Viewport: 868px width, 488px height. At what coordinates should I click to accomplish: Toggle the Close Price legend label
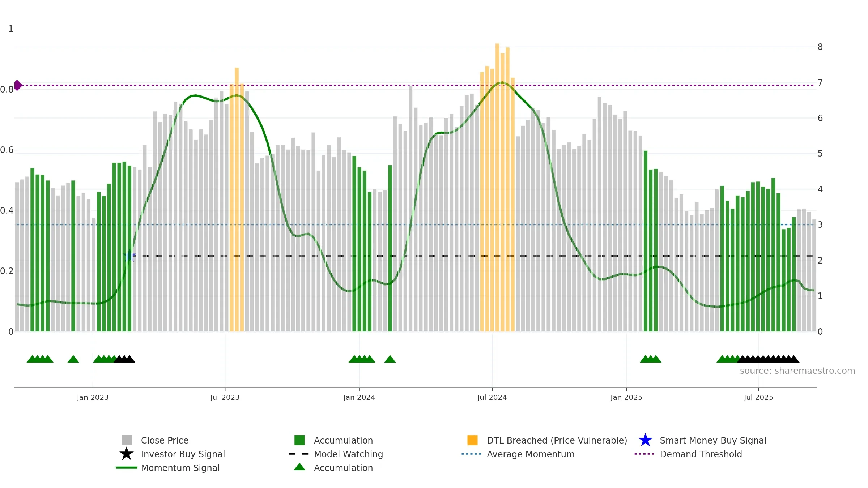click(x=165, y=440)
